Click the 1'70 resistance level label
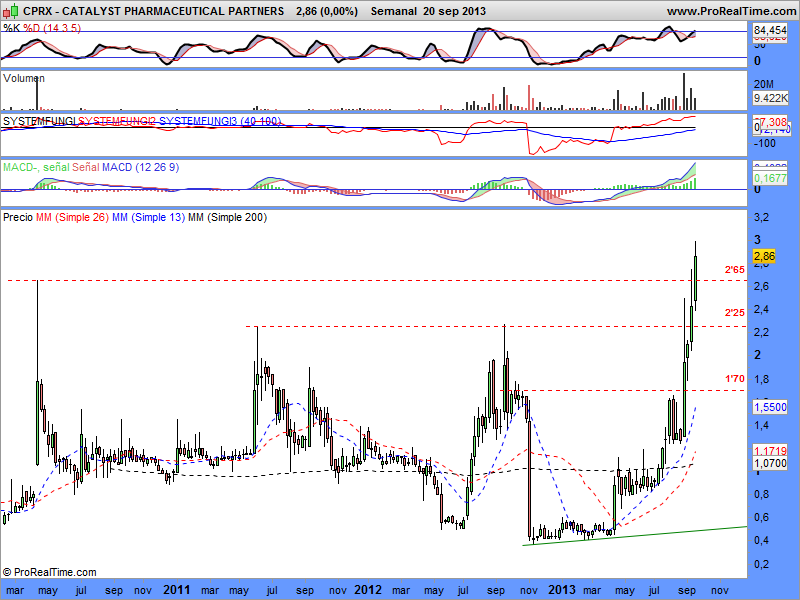 735,379
